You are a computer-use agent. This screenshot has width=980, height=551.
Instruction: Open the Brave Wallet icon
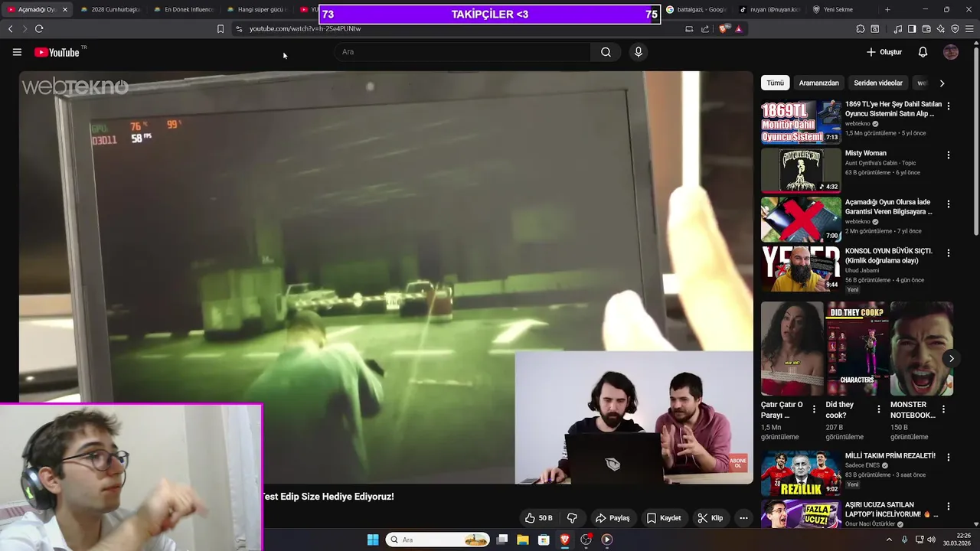pyautogui.click(x=926, y=29)
